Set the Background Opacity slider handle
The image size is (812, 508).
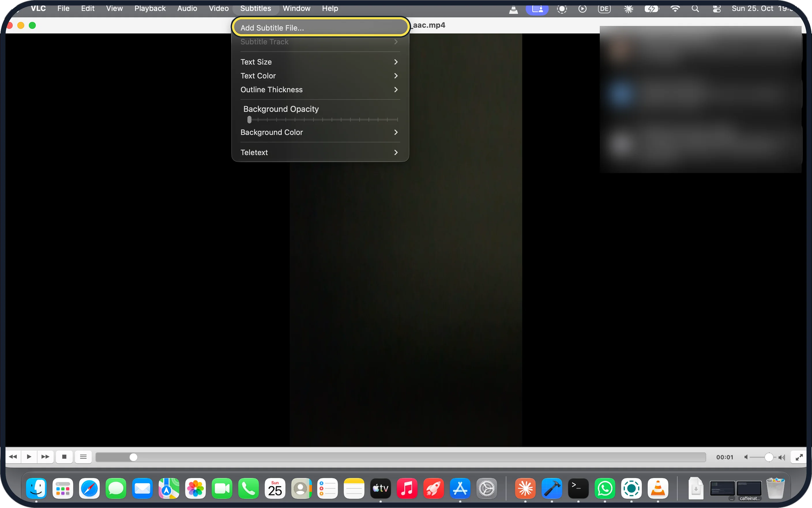coord(249,120)
